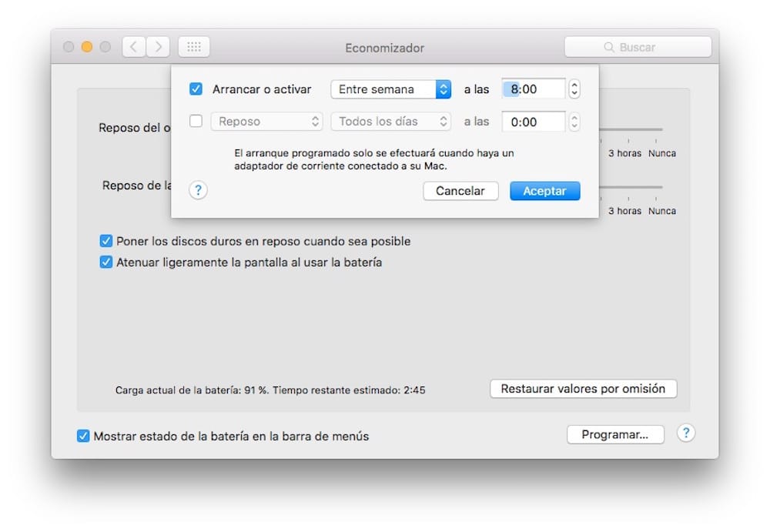The width and height of the screenshot is (770, 532).
Task: Click the start time stepper arrows
Action: pyautogui.click(x=574, y=89)
